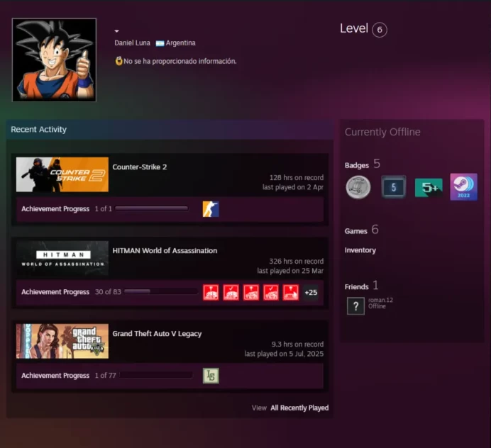
Task: View the Counter-Strike 2 achievement icon
Action: [x=211, y=209]
